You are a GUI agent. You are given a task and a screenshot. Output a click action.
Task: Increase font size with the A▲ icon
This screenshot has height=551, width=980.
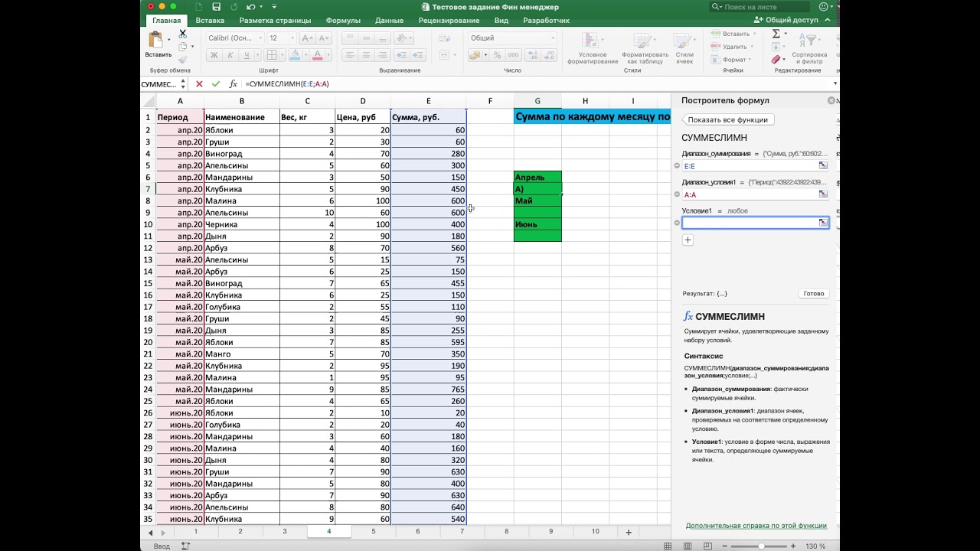pos(307,37)
